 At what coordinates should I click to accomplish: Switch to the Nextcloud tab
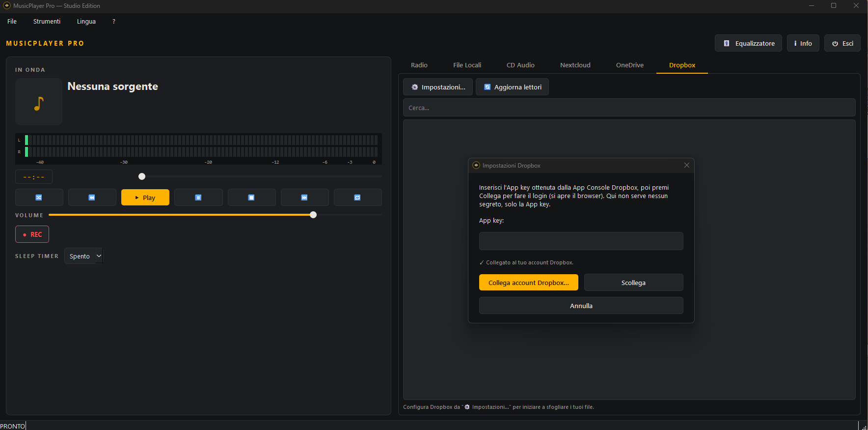tap(575, 65)
